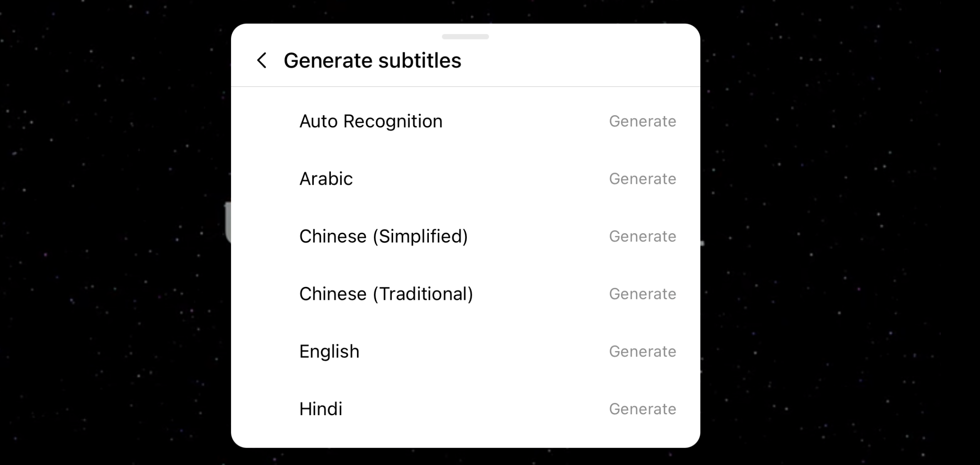This screenshot has width=980, height=465.
Task: Select Generate for Chinese Traditional subtitles
Action: [643, 294]
